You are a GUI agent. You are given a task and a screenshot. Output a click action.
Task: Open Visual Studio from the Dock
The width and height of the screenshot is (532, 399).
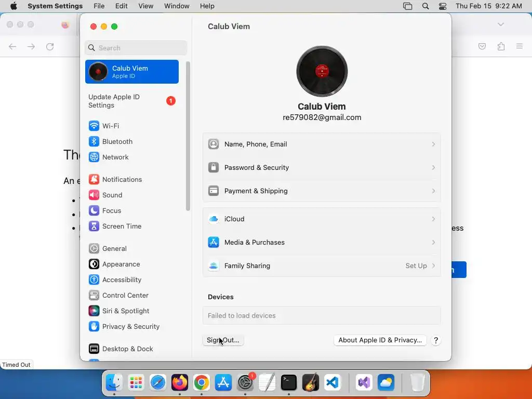click(364, 383)
